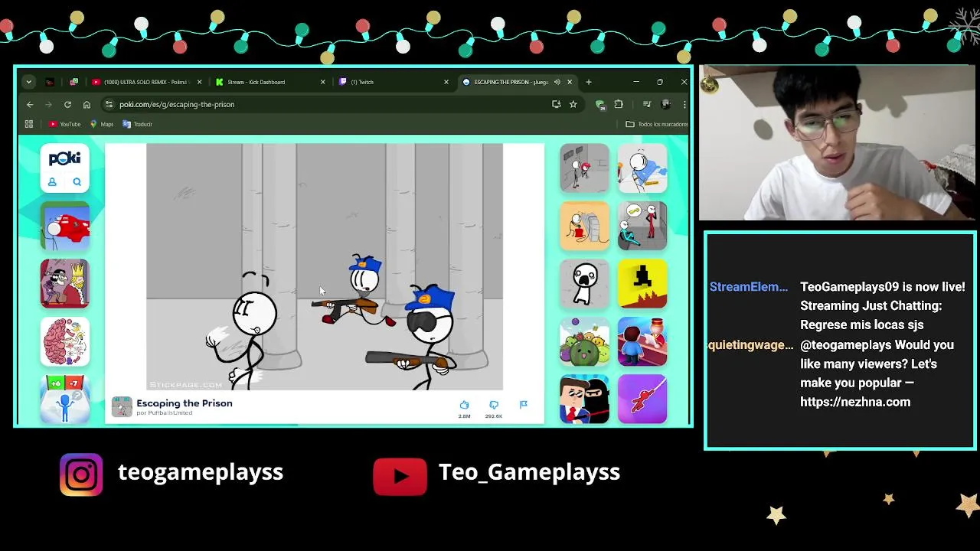View site information icon in address bar
Screen dimensions: 980x551
[x=109, y=104]
